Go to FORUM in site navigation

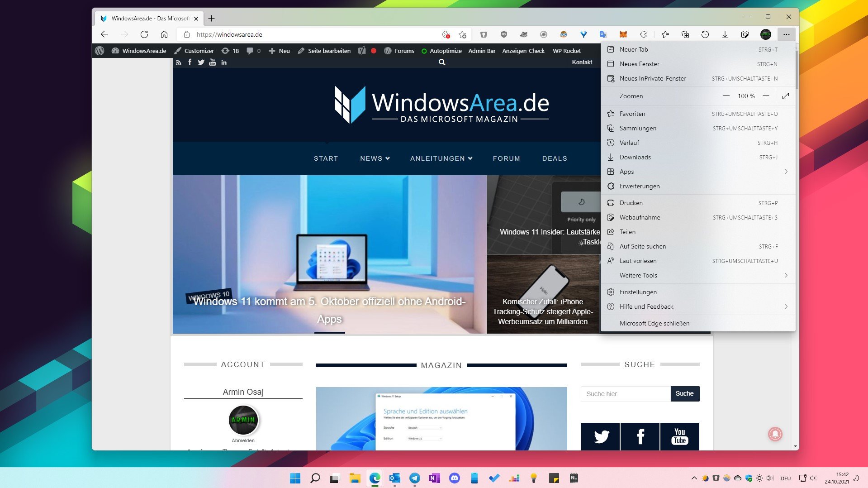[x=506, y=158]
